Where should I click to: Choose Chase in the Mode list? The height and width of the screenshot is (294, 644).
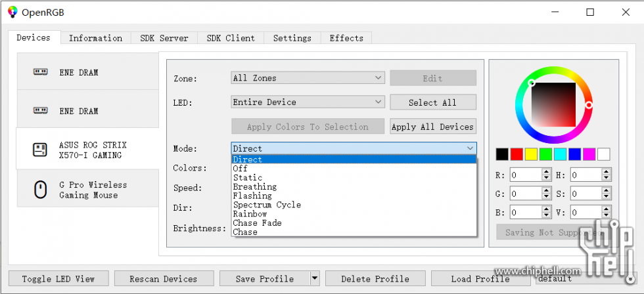(354, 232)
